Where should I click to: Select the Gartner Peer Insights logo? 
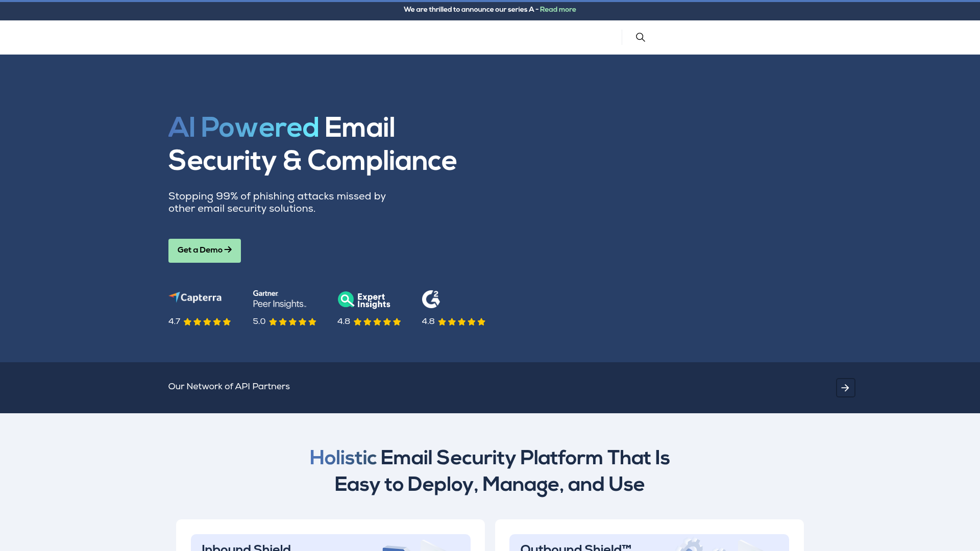pos(279,298)
